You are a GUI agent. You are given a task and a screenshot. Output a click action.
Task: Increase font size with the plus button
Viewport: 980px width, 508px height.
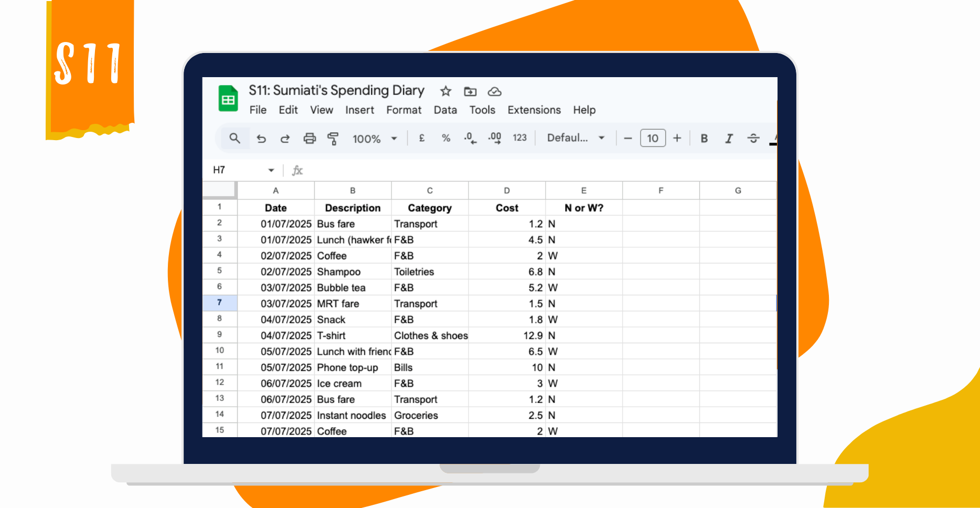point(677,138)
